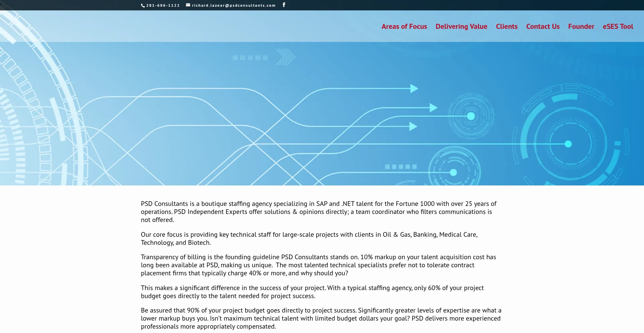Viewport: 644px width, 333px height.
Task: Open the eSES Tool menu link
Action: (x=618, y=26)
